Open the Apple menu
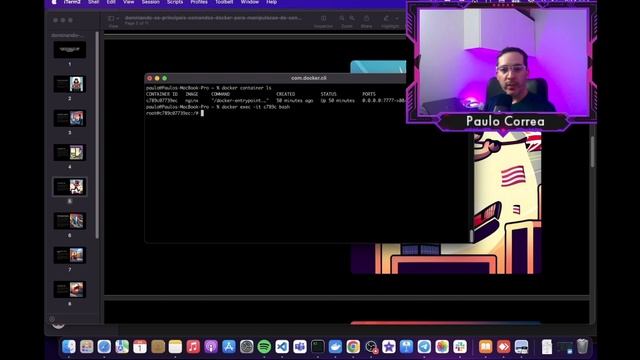 54,2
